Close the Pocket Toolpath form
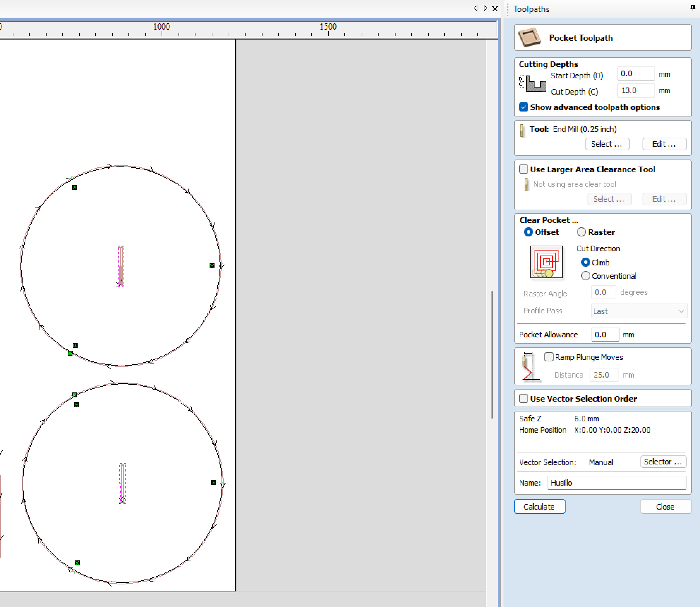 665,507
